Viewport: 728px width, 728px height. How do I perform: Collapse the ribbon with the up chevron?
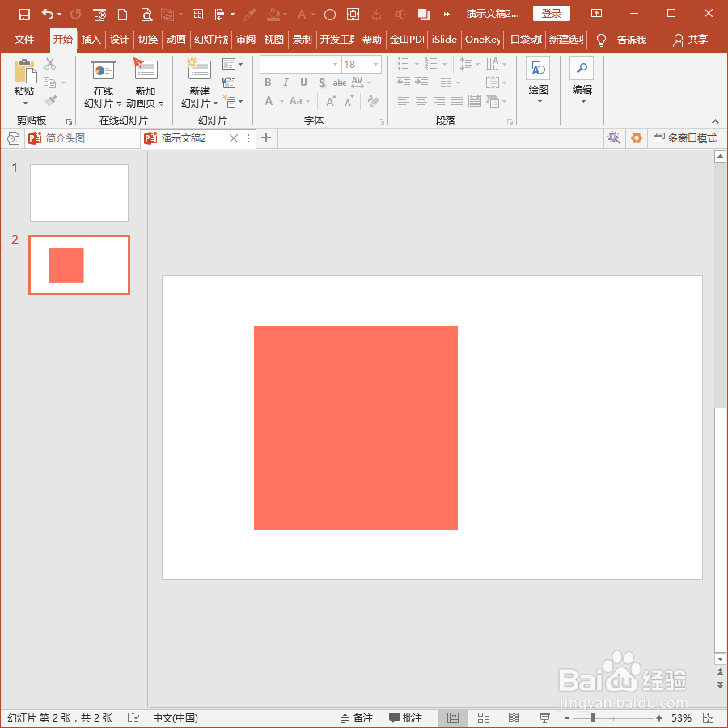716,121
